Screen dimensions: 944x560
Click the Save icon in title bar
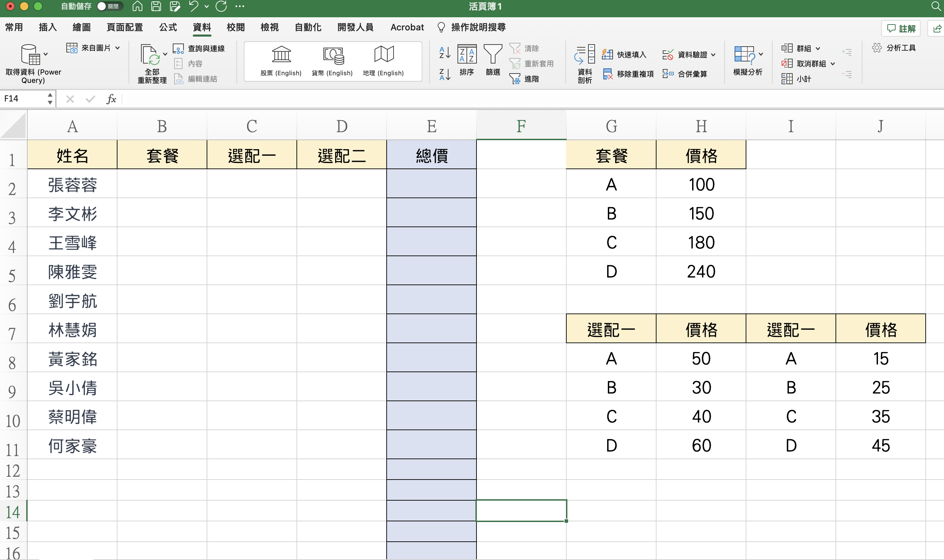(156, 7)
